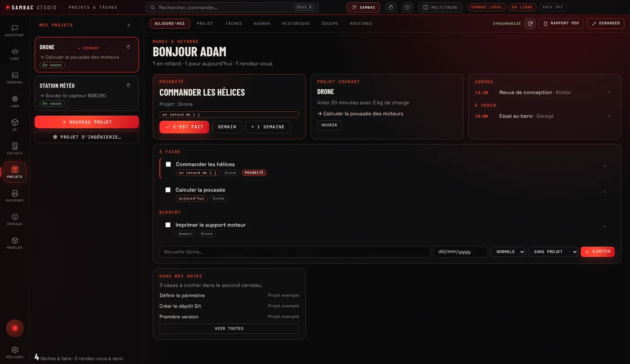Delete the Drone project with trash icon
The image size is (630, 364).
128,47
